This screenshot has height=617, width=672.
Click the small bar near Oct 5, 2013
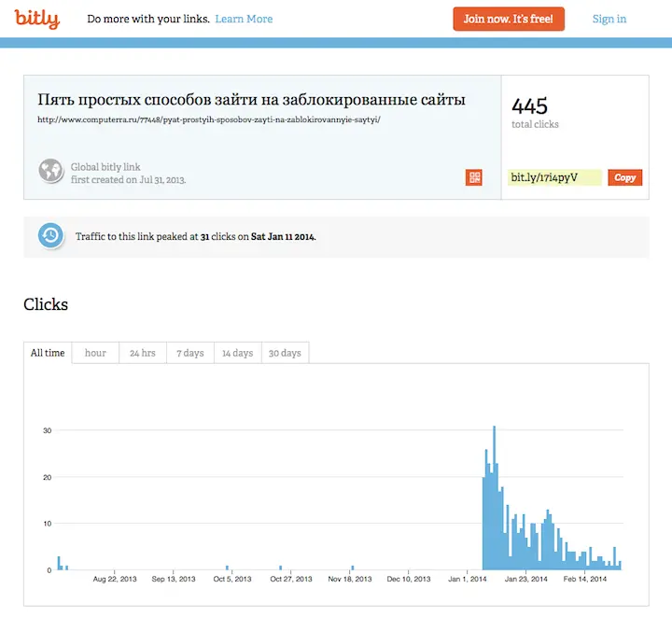click(x=227, y=567)
